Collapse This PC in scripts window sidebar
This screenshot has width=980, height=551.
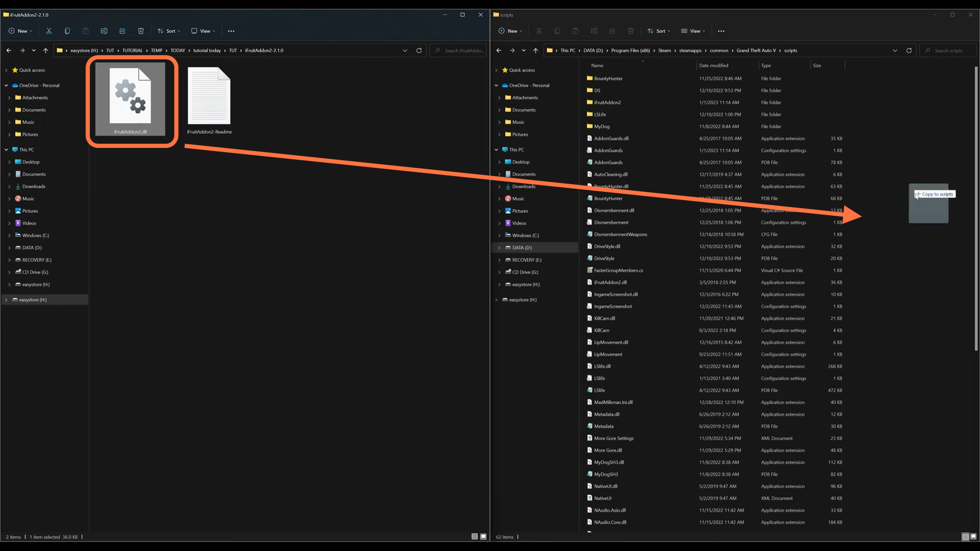(x=496, y=150)
